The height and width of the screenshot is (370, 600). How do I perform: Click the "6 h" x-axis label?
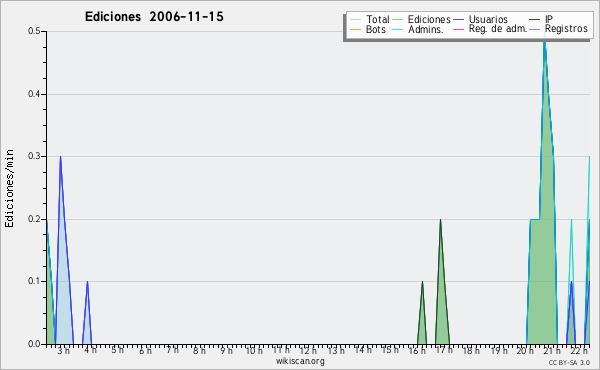[145, 351]
